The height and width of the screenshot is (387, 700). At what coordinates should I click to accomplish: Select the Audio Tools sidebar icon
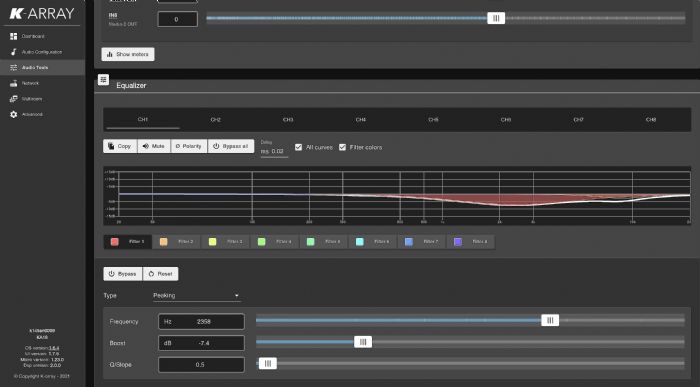point(13,67)
